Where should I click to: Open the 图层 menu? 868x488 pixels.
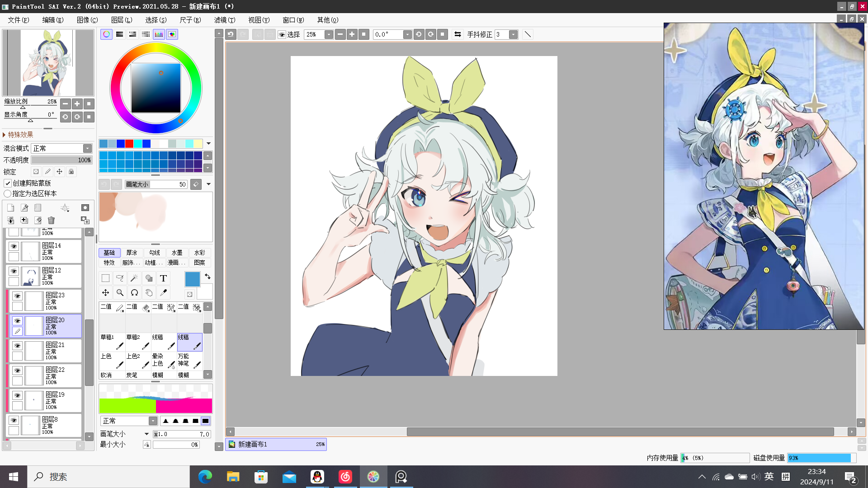(122, 20)
